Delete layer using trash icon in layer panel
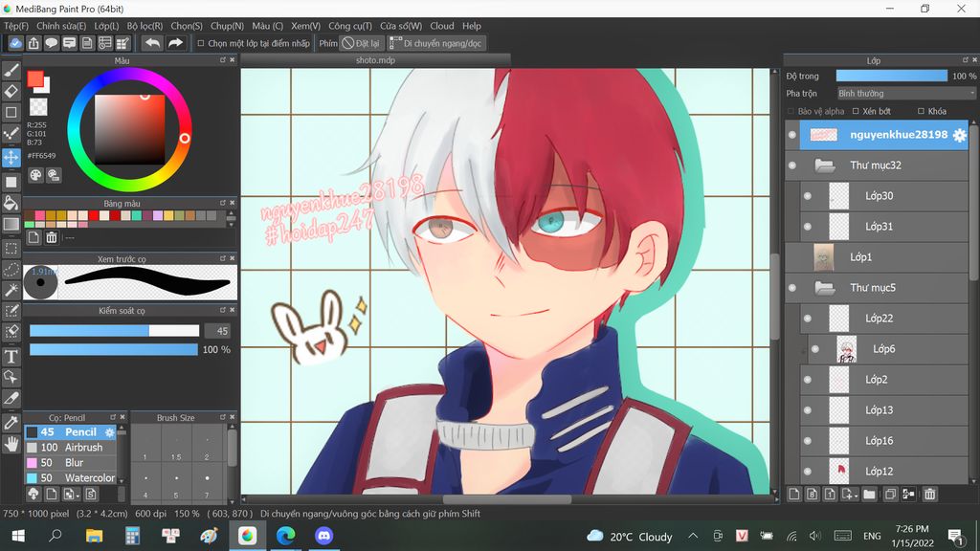The width and height of the screenshot is (980, 551). click(930, 495)
